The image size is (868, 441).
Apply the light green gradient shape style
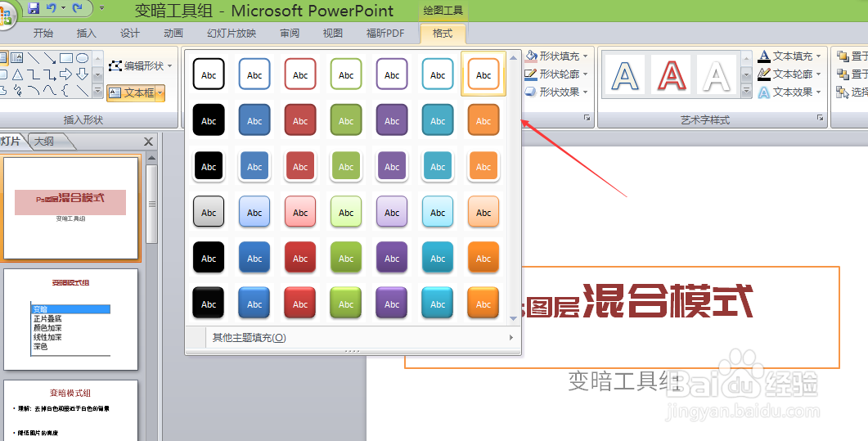346,212
